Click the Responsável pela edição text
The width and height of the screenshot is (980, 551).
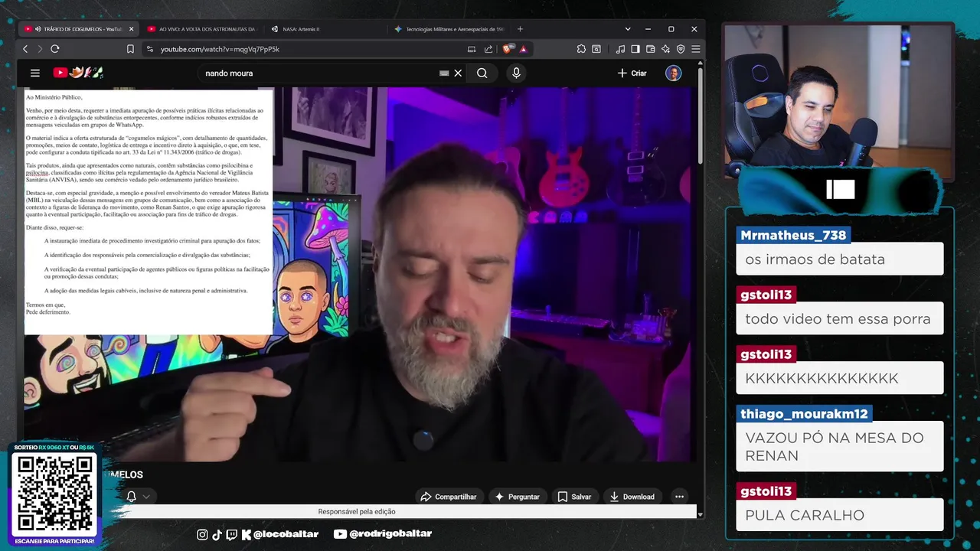pyautogui.click(x=357, y=511)
